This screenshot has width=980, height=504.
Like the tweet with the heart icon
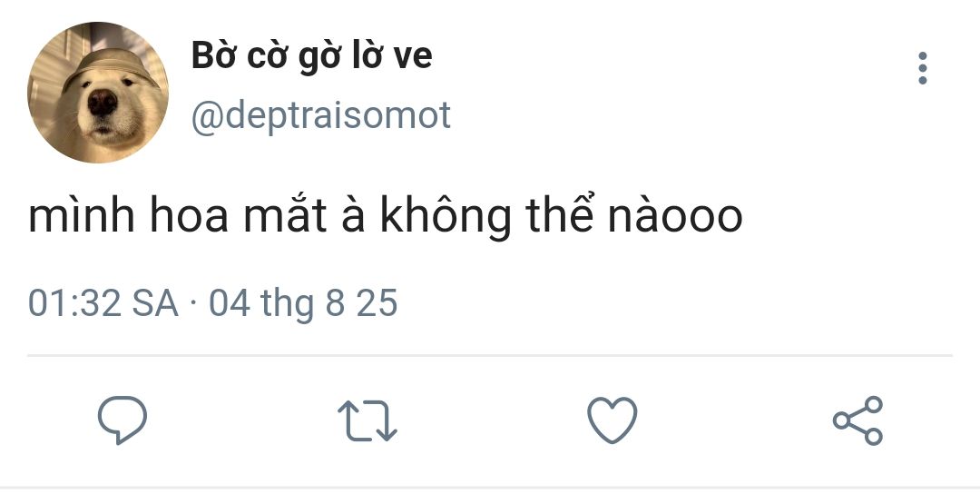[x=612, y=420]
